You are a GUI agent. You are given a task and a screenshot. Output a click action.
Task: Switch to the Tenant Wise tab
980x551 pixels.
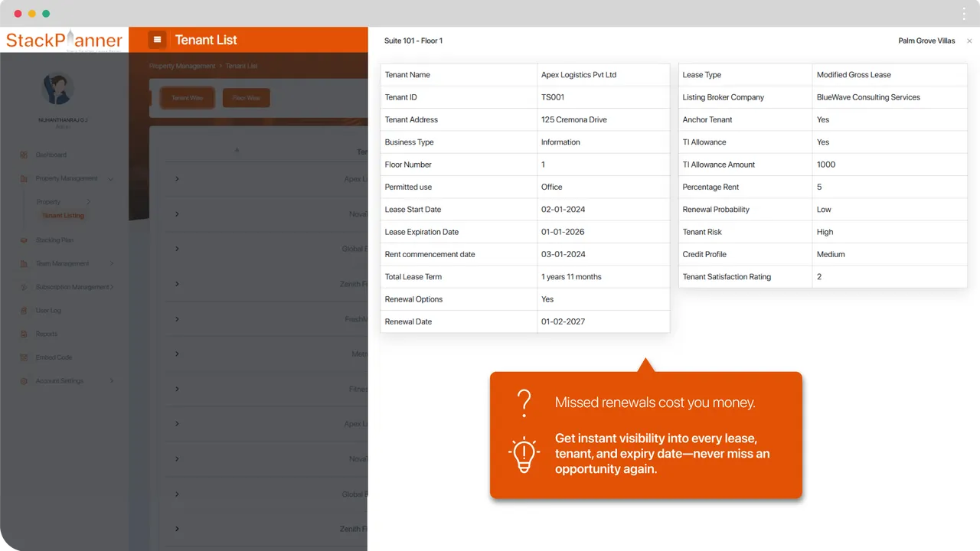coord(187,97)
